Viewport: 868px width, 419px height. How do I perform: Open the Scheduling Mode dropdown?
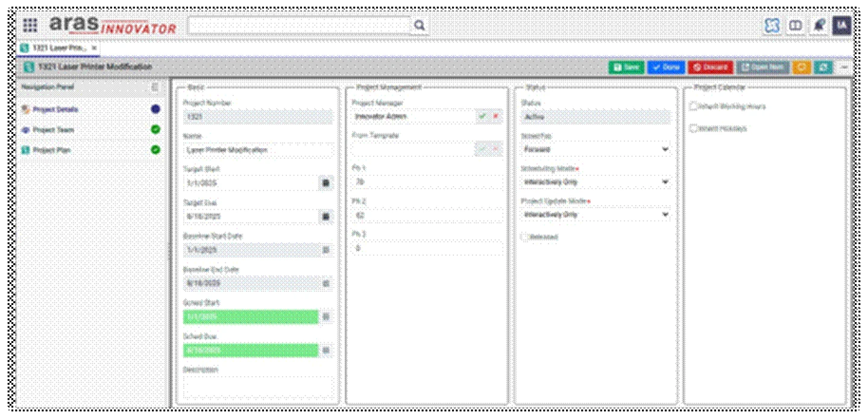pyautogui.click(x=596, y=181)
